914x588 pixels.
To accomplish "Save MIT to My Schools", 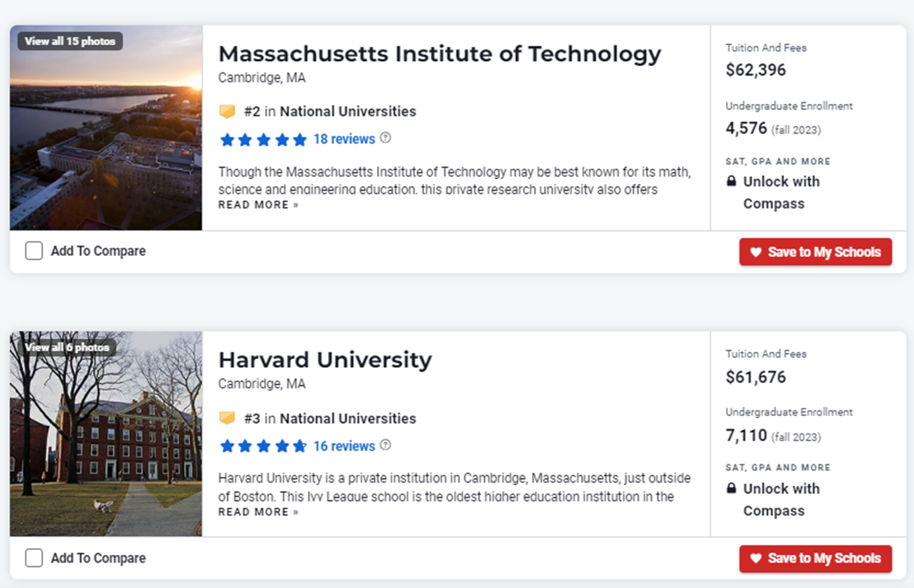I will [x=815, y=252].
